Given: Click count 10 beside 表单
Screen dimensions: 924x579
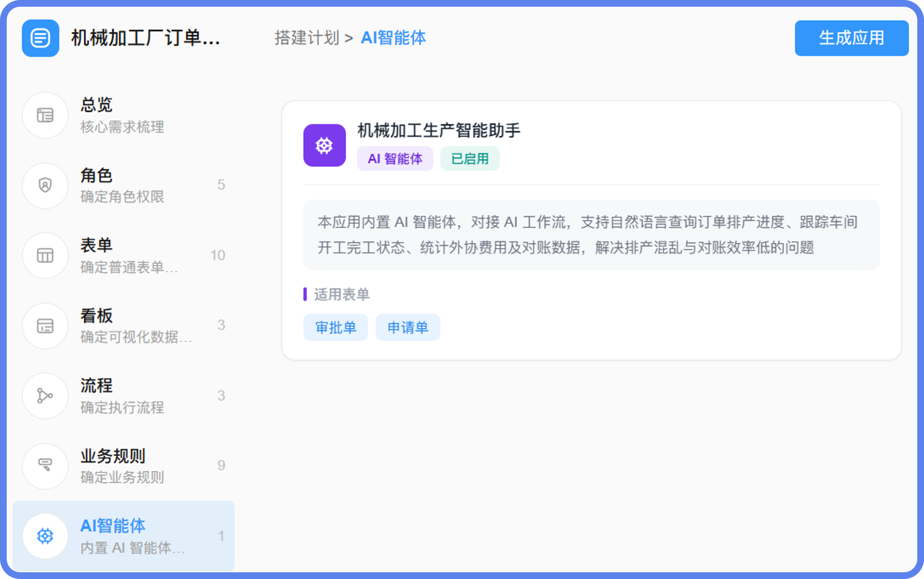Looking at the screenshot, I should coord(218,256).
